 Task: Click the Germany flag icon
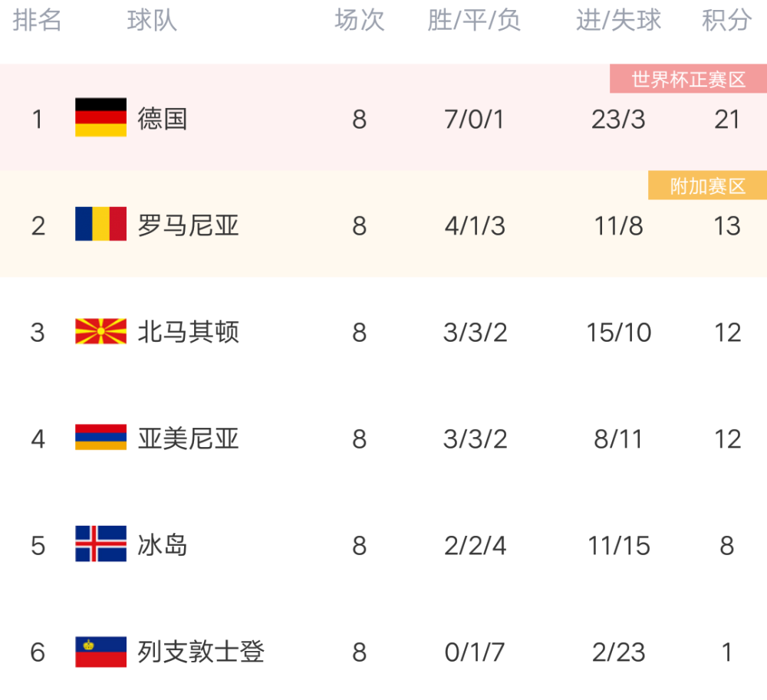point(100,117)
